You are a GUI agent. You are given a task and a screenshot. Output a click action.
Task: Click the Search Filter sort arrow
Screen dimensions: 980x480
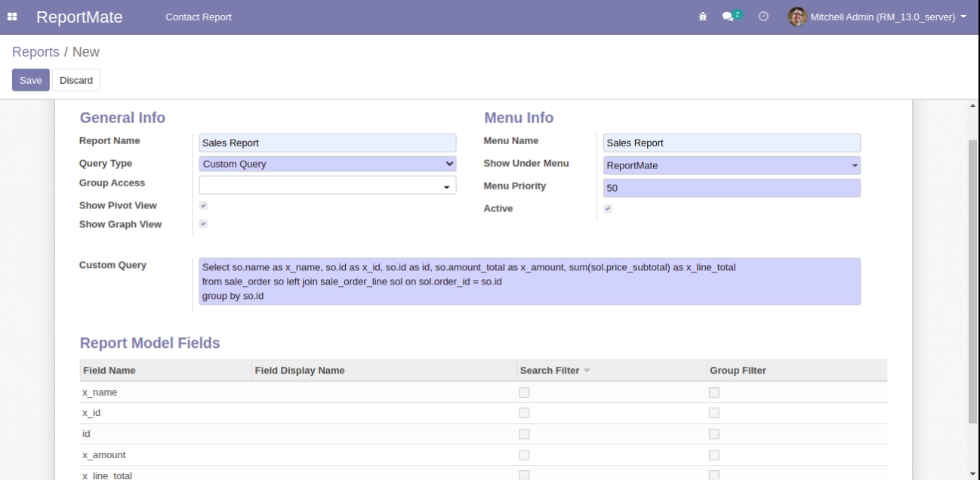(x=587, y=371)
